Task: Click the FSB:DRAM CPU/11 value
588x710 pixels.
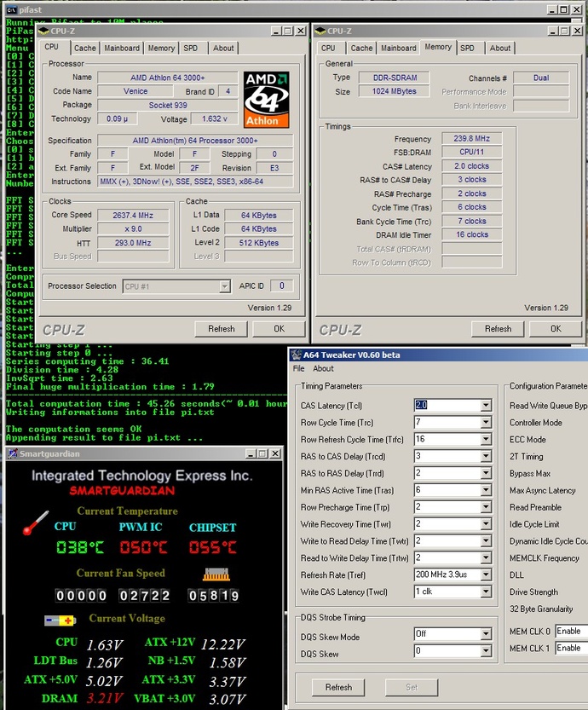Action: (x=471, y=152)
